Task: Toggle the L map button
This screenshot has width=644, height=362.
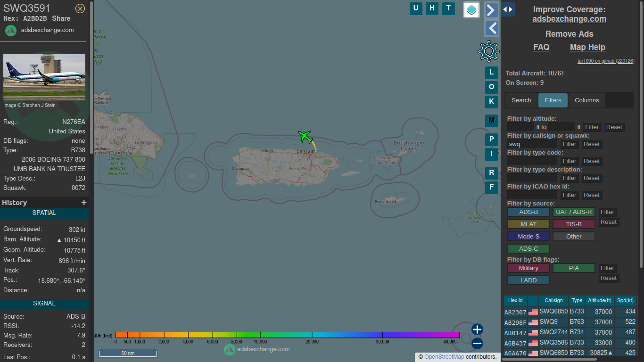Action: coord(491,73)
